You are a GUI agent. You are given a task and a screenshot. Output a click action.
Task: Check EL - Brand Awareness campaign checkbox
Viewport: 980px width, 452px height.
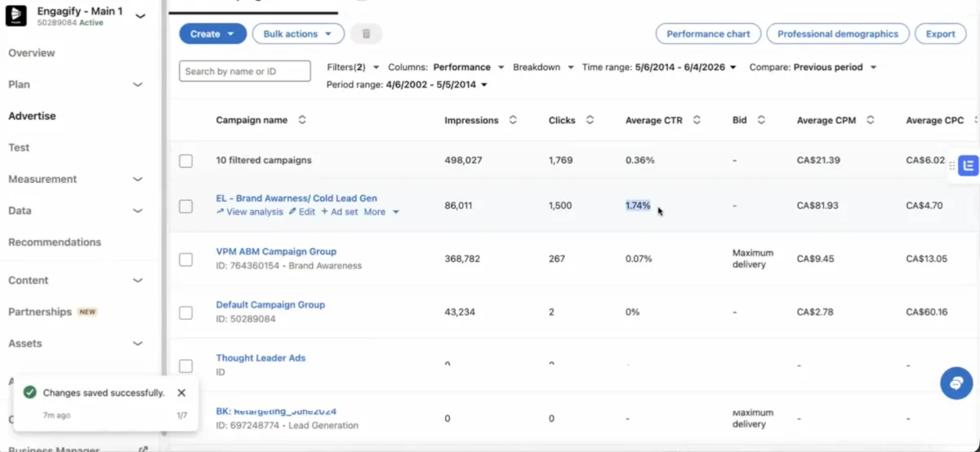click(186, 206)
